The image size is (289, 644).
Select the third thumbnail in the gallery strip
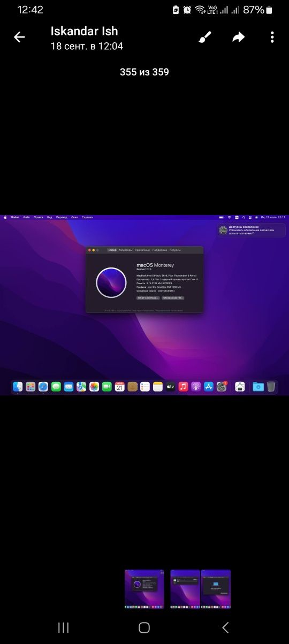216,589
